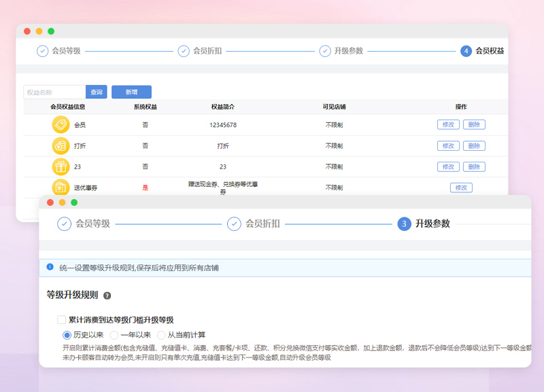This screenshot has width=544, height=392.
Task: Enable 累计消费到达等级门槛升级等级 checkbox
Action: coord(61,319)
